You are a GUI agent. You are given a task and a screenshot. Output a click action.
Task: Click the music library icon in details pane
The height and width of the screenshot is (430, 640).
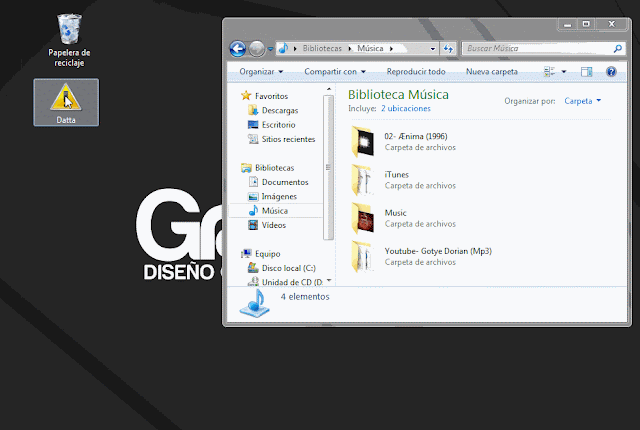(x=255, y=303)
